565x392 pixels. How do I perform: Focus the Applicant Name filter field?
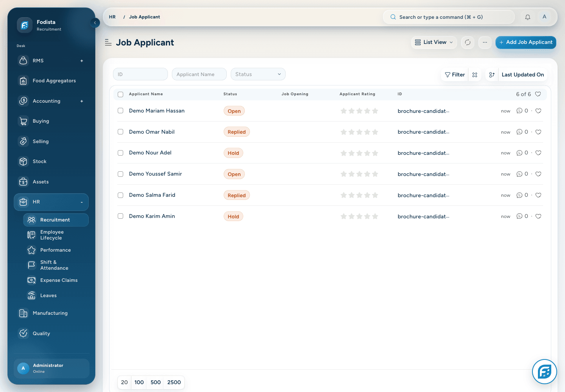199,74
